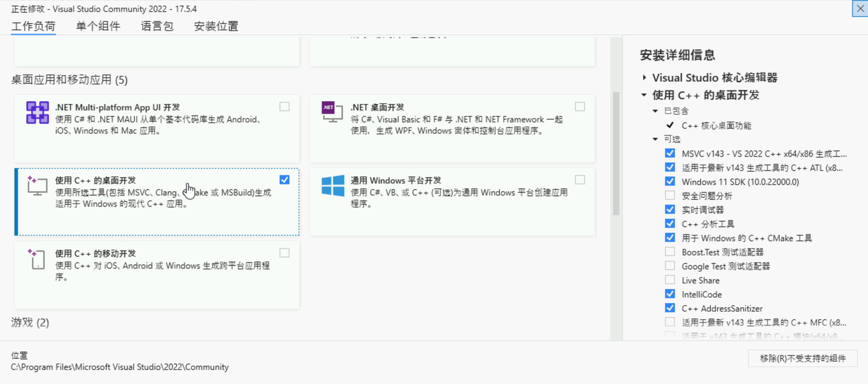This screenshot has height=384, width=868.
Task: Switch to the 单个组件 tab
Action: [98, 26]
